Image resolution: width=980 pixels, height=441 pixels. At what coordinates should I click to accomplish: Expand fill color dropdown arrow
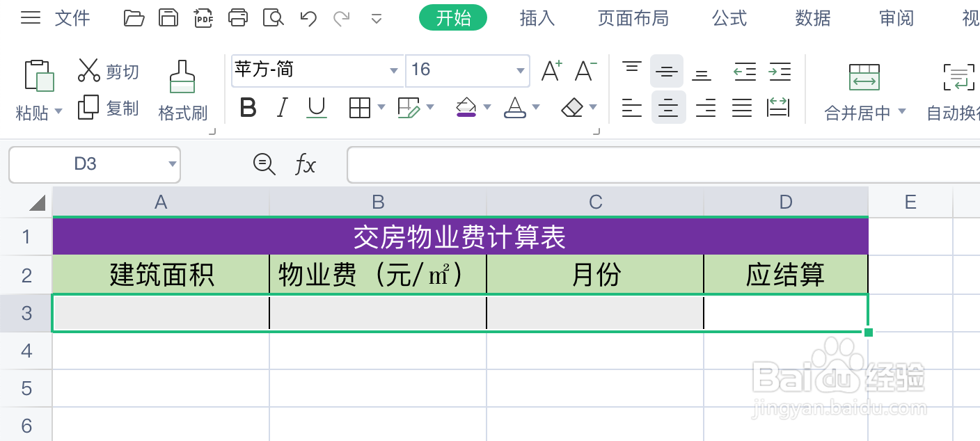(487, 107)
